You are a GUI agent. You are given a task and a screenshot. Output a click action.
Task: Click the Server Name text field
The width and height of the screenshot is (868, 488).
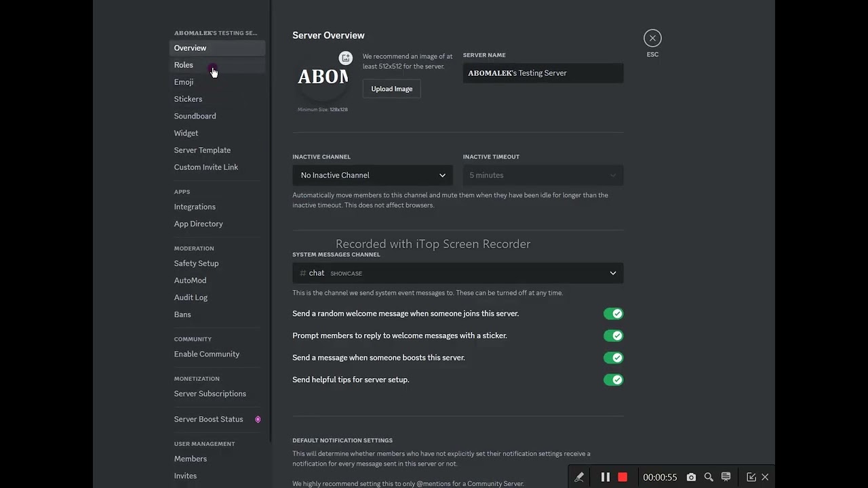coord(542,73)
